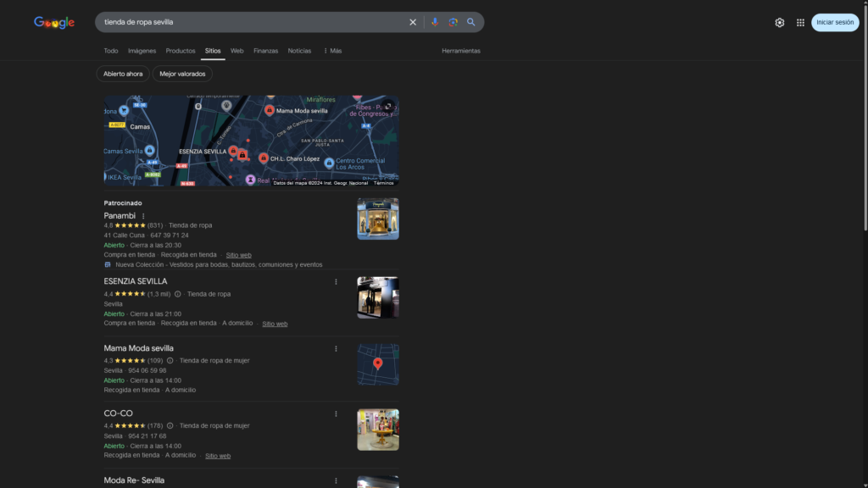Open more options for ESENZIA SEVILLA
The width and height of the screenshot is (868, 488).
[336, 282]
